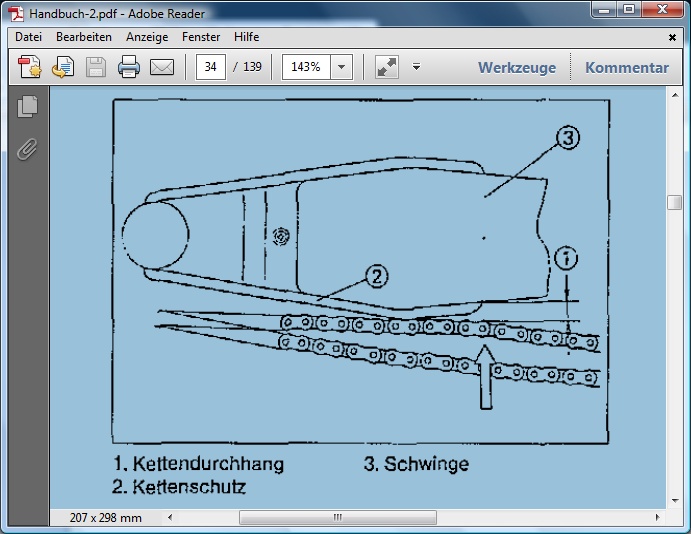Open the zoom level dropdown arrow

point(341,67)
